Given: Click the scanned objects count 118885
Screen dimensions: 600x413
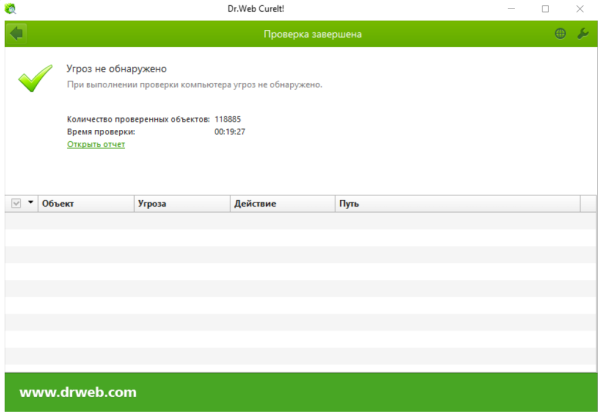Looking at the screenshot, I should tap(228, 119).
